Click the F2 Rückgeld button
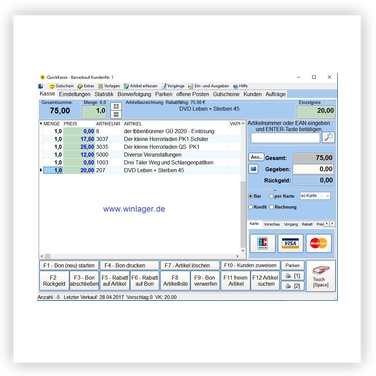This screenshot has width=376, height=376. [54, 281]
